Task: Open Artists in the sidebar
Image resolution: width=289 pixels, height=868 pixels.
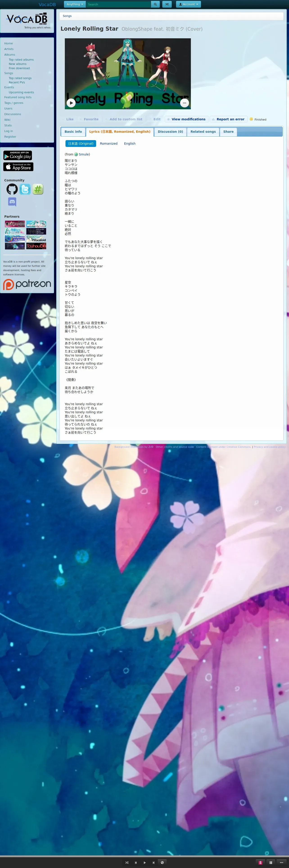Action: tap(9, 49)
